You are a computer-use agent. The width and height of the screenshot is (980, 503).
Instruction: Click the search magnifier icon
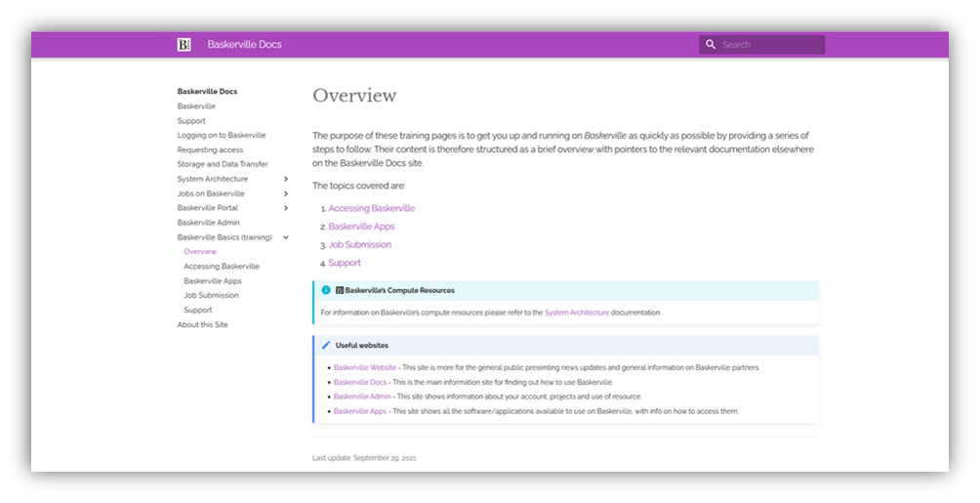(711, 44)
